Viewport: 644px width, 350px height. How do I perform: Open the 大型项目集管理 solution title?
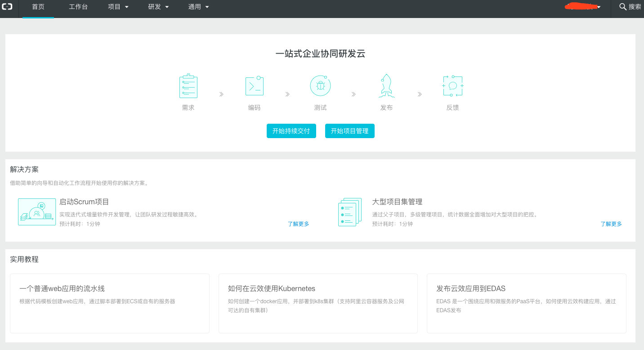coord(397,202)
